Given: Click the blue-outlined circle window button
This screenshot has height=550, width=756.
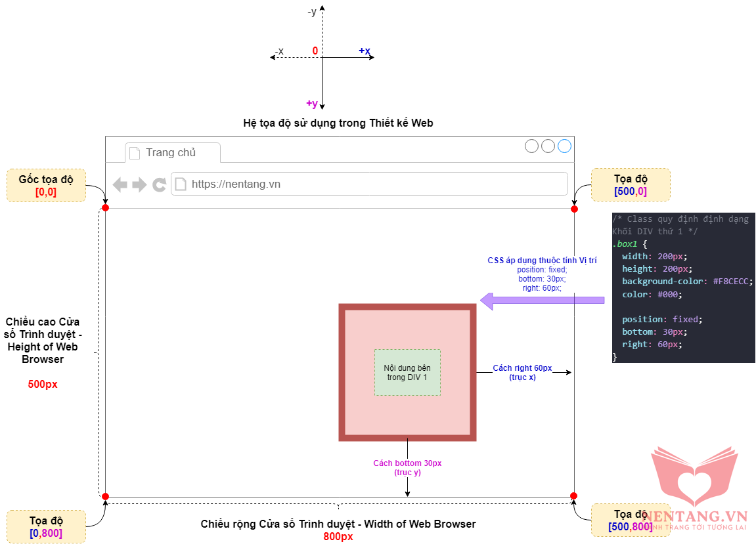Looking at the screenshot, I should click(x=564, y=146).
